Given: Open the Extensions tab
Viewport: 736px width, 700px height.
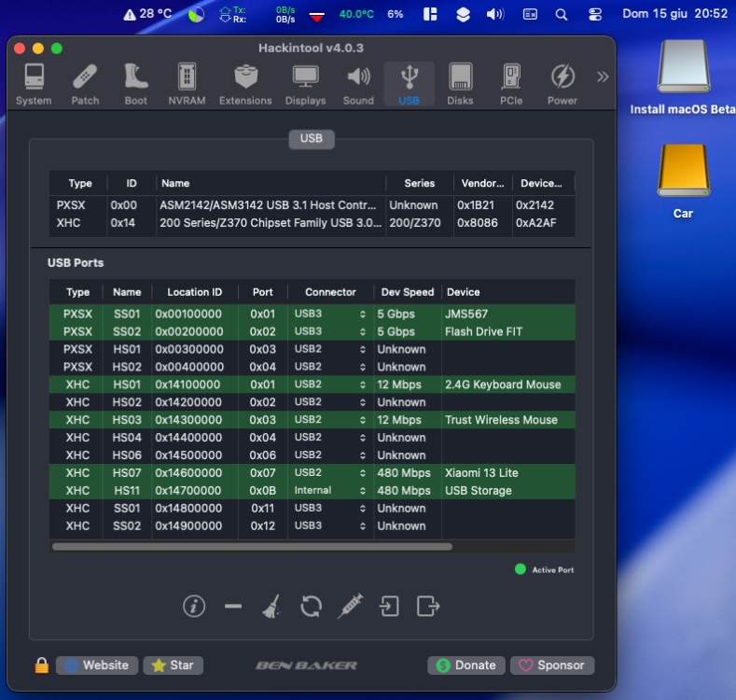Looking at the screenshot, I should point(245,85).
